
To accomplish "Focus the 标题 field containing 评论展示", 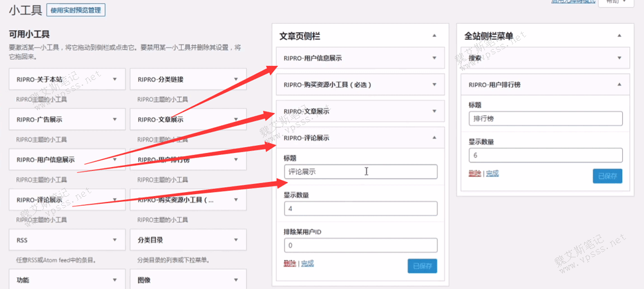I will click(361, 172).
